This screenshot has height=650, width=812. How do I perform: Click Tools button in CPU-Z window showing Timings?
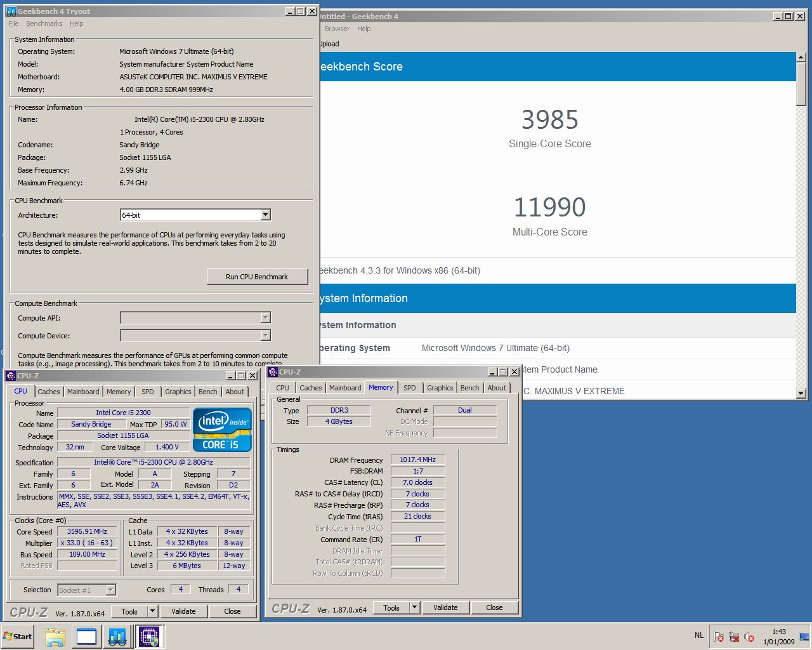(391, 607)
